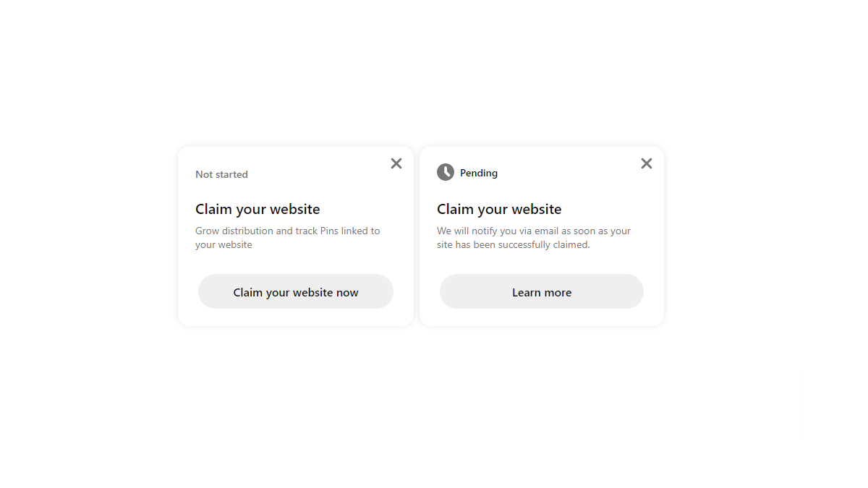Dismiss the Not started card with X
868x488 pixels.
[396, 163]
